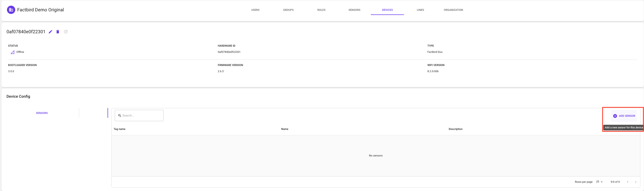Image resolution: width=644 pixels, height=191 pixels.
Task: Delete device using the trash icon
Action: pyautogui.click(x=58, y=32)
